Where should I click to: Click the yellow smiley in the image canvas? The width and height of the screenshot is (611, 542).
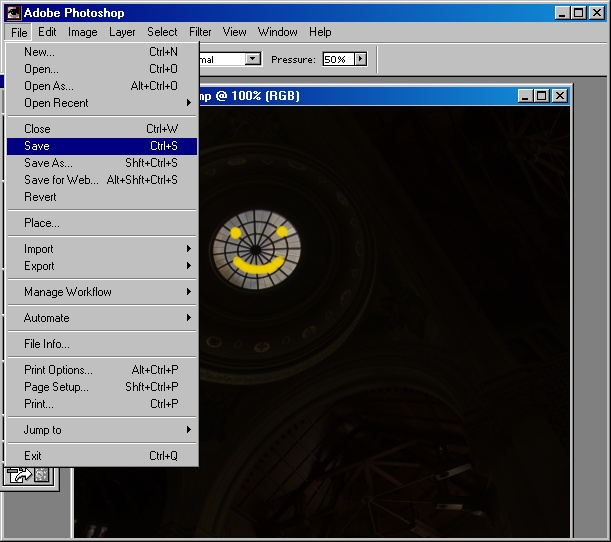click(257, 250)
